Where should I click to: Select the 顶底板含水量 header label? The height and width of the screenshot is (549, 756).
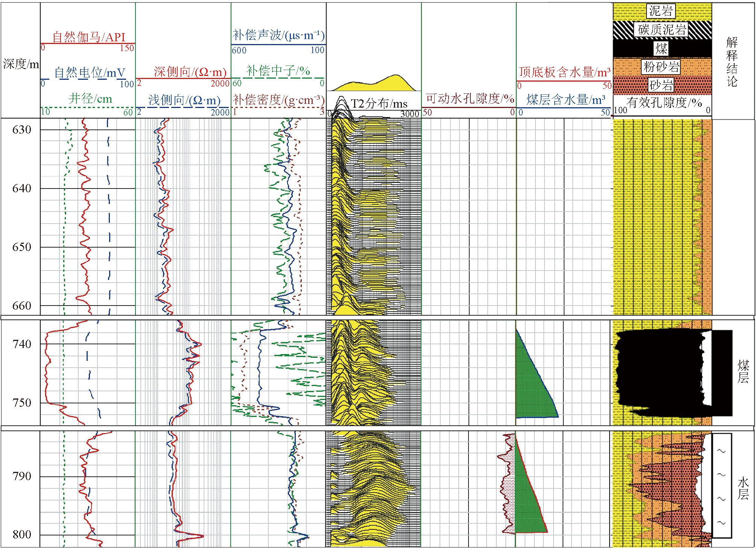coord(564,72)
